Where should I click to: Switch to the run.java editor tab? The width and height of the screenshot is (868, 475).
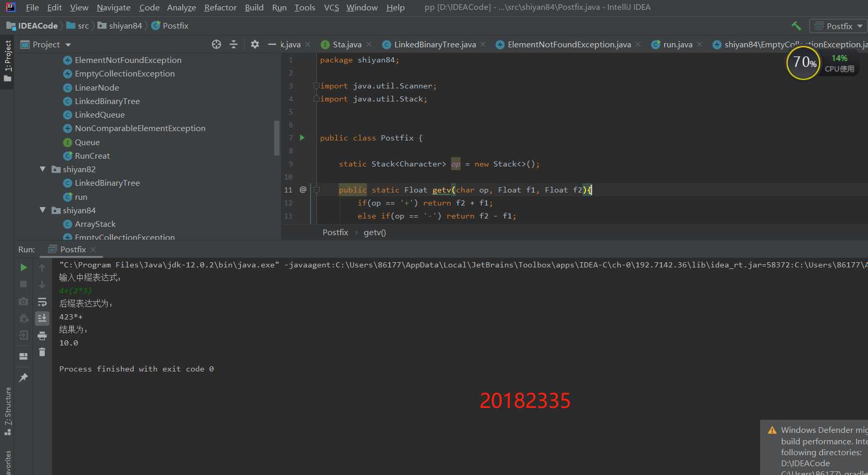pyautogui.click(x=677, y=45)
